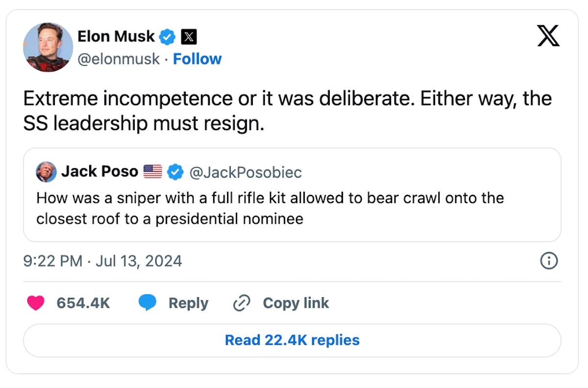Open the circled info icon
588x388 pixels.
point(549,260)
